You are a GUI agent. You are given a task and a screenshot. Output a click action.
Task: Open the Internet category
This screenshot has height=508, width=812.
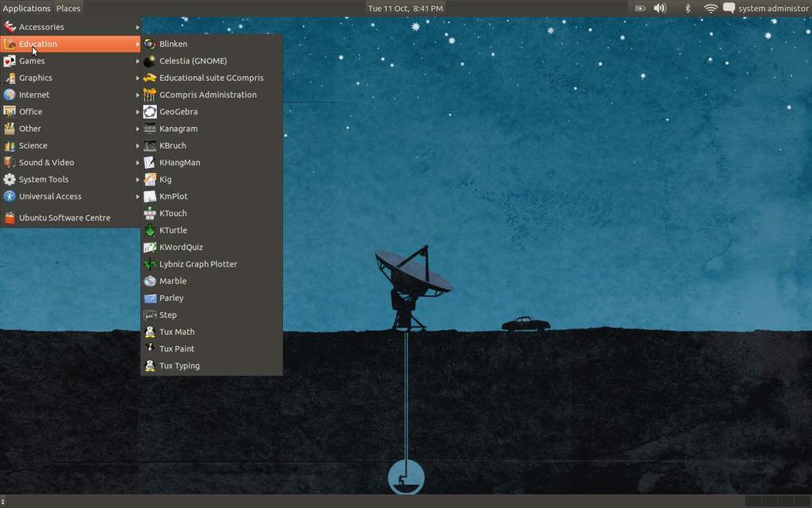[x=71, y=95]
